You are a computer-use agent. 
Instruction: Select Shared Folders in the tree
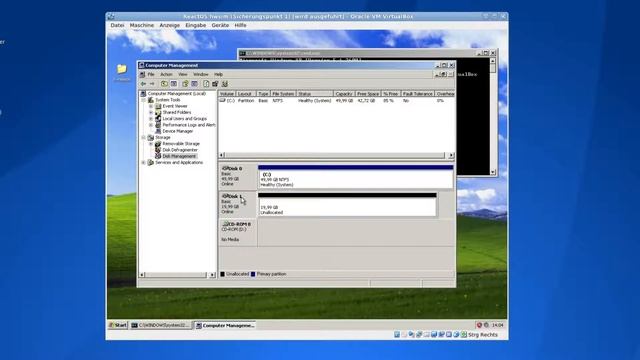177,112
